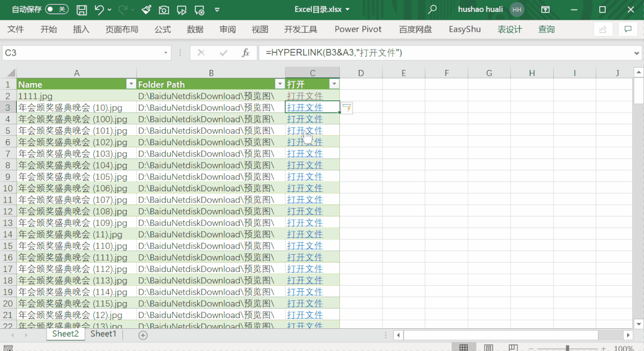This screenshot has height=351, width=644.
Task: Click the Redo arrow icon
Action: click(122, 10)
